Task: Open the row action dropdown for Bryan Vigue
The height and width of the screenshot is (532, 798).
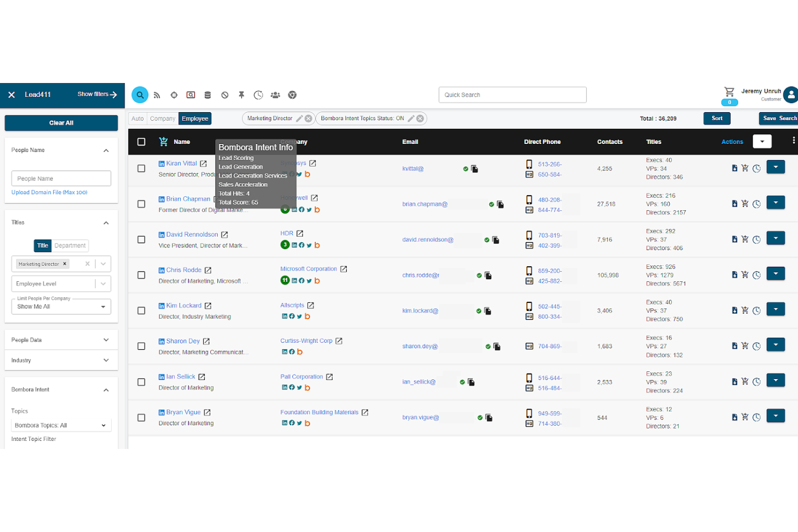Action: pyautogui.click(x=775, y=416)
